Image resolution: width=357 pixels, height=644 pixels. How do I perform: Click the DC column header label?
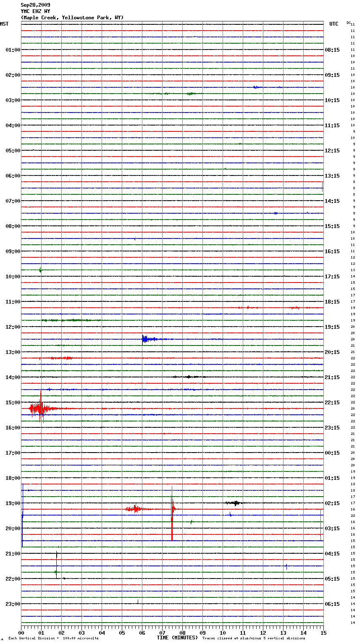[349, 23]
